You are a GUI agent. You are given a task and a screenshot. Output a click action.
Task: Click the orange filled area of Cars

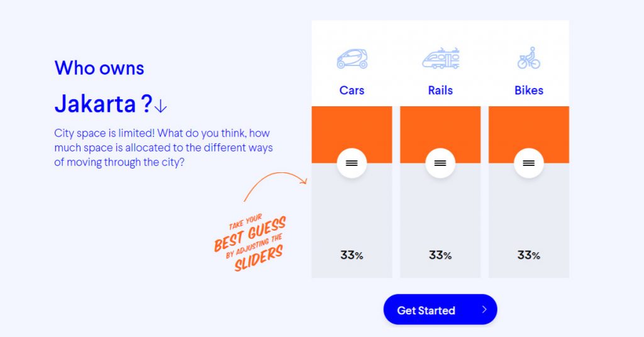coord(352,127)
